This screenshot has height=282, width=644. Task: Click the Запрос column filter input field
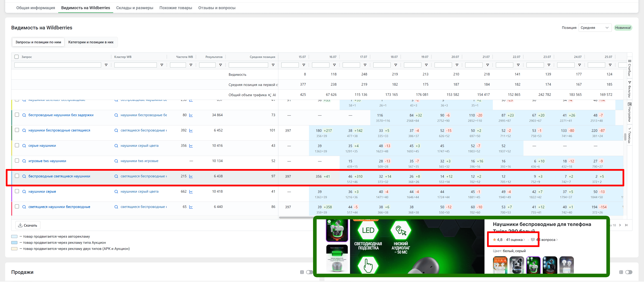pyautogui.click(x=58, y=65)
